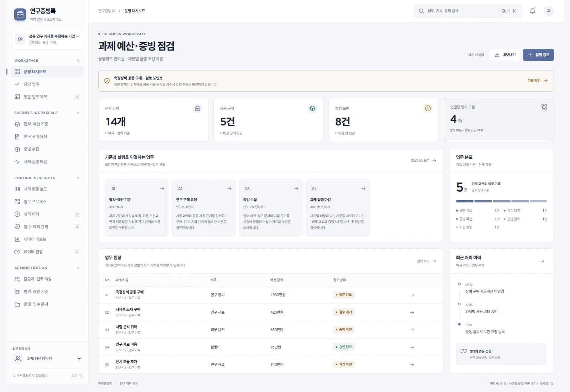570x392 pixels.
Task: Click the 승인 완료 status badge
Action: (343, 347)
